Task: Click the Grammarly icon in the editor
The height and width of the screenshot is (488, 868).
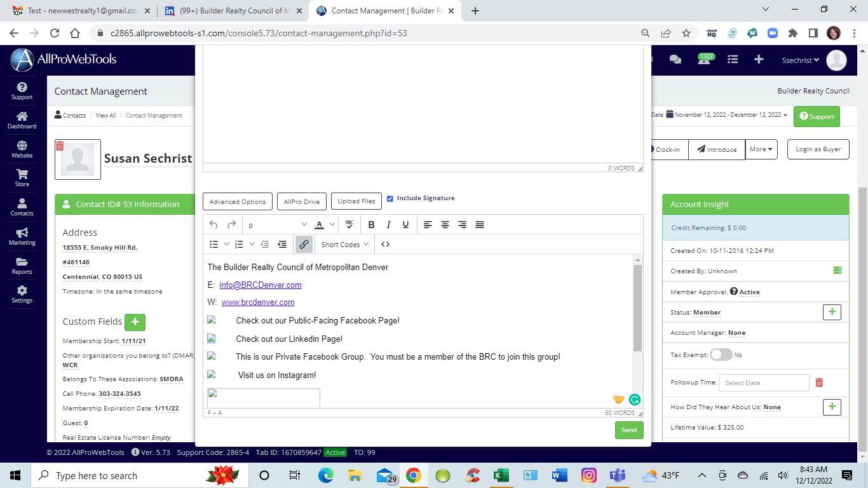Action: tap(635, 400)
